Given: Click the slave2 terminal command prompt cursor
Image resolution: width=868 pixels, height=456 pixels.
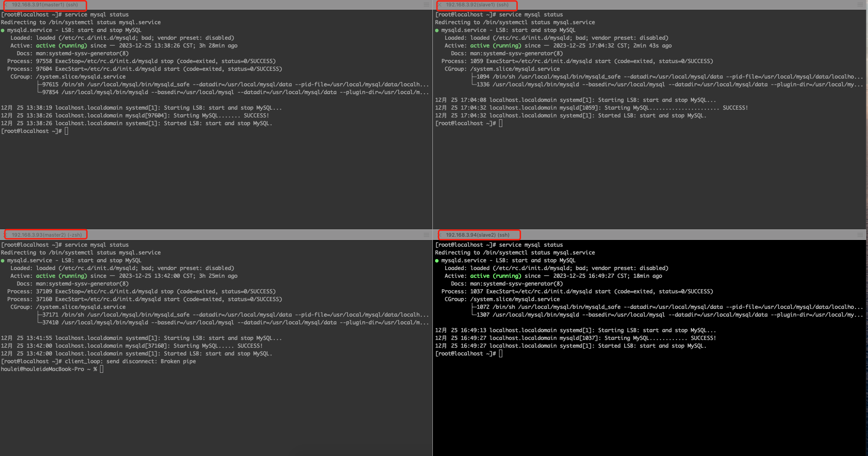Looking at the screenshot, I should click(x=501, y=354).
